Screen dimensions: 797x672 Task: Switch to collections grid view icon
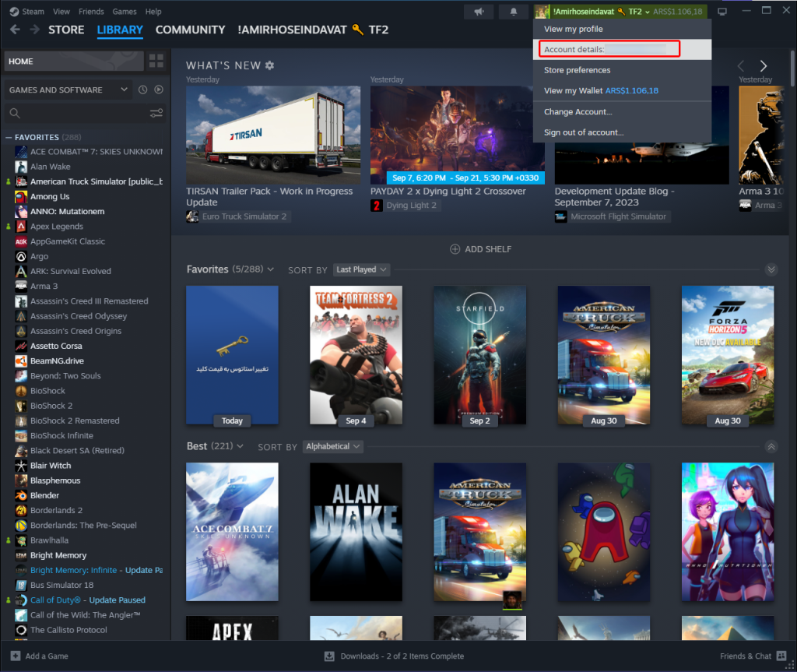point(156,62)
